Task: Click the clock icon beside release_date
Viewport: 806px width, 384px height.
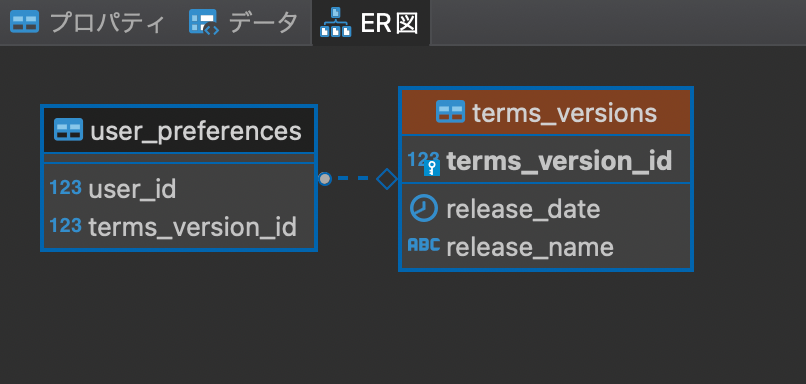Action: pos(424,209)
